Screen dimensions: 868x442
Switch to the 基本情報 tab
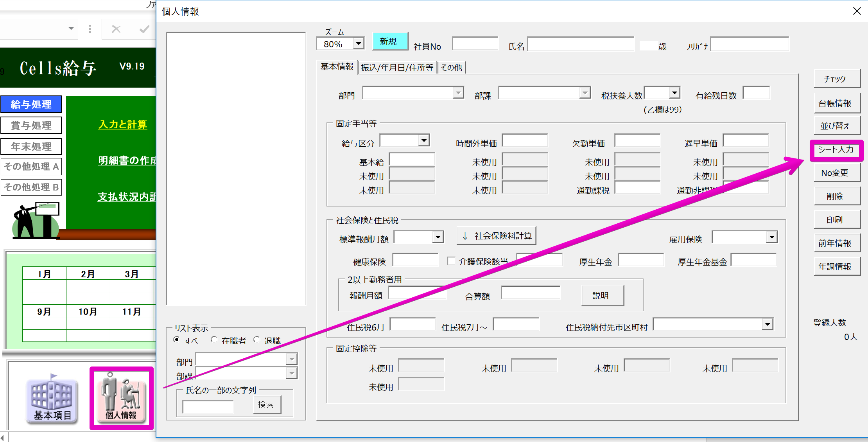[337, 67]
